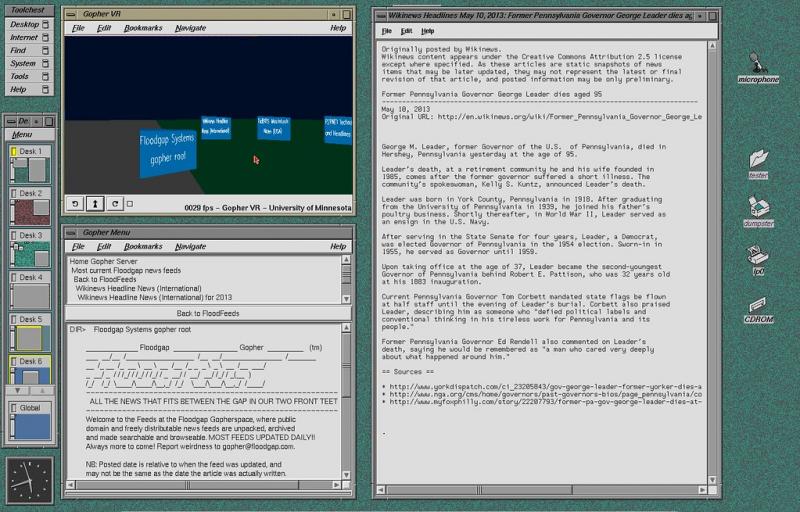Switch to Desk 2 thumbnail

(30, 207)
